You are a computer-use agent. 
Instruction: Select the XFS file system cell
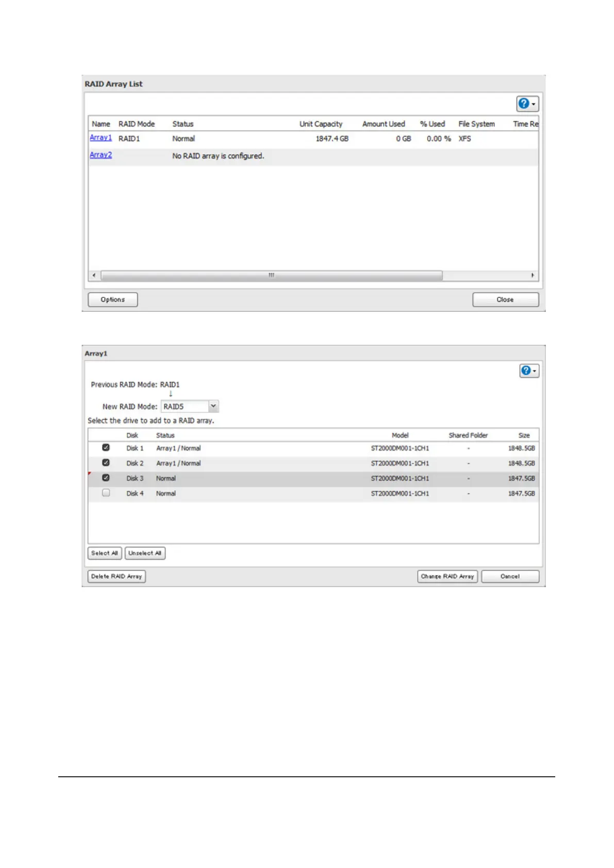click(464, 139)
